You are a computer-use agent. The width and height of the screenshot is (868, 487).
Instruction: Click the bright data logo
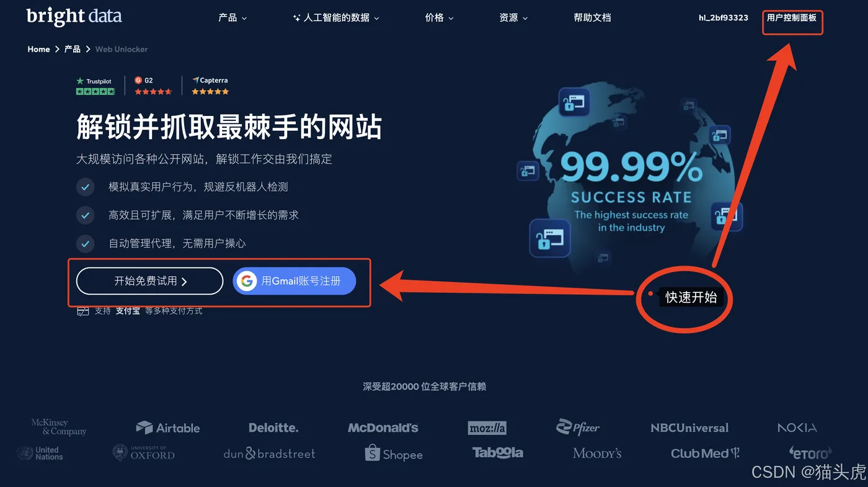[x=74, y=17]
